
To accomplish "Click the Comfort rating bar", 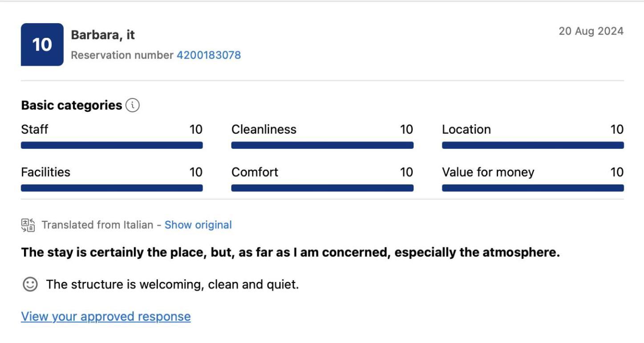I will 322,188.
